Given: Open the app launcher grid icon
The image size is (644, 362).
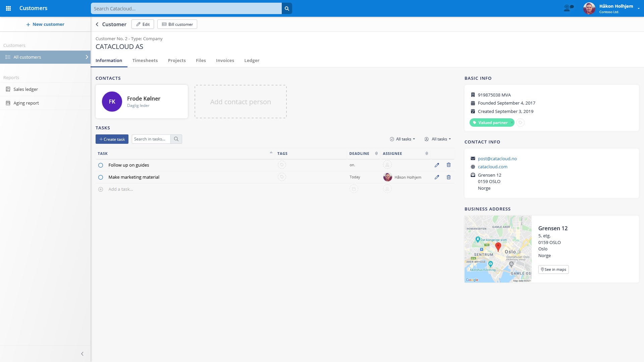Looking at the screenshot, I should tap(8, 8).
